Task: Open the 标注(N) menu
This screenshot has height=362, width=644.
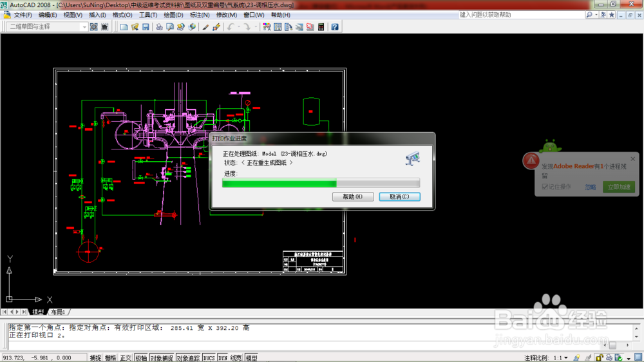Action: tap(200, 15)
